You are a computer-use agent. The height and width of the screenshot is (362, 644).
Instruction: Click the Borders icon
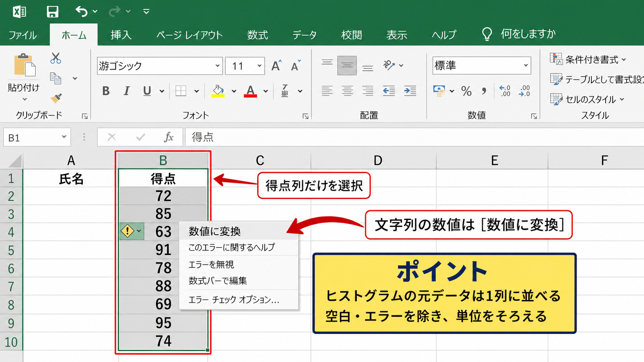181,91
